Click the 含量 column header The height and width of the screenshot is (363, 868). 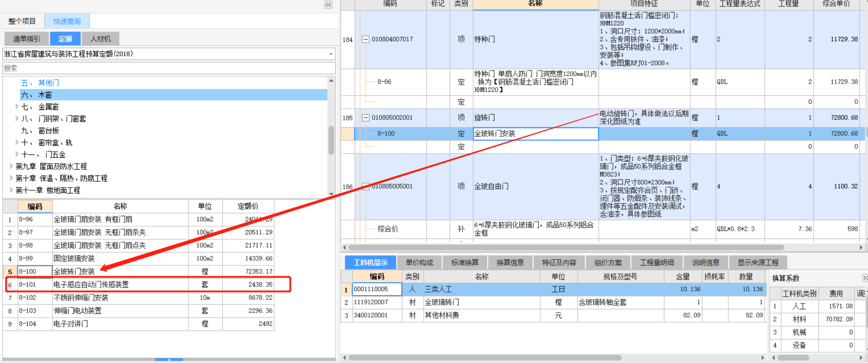(x=683, y=277)
